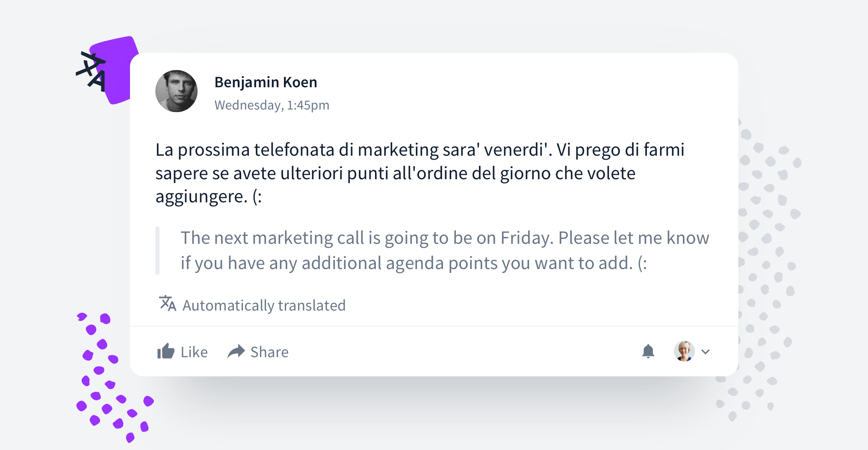This screenshot has width=868, height=450.
Task: Toggle the notification bell icon
Action: [x=648, y=351]
